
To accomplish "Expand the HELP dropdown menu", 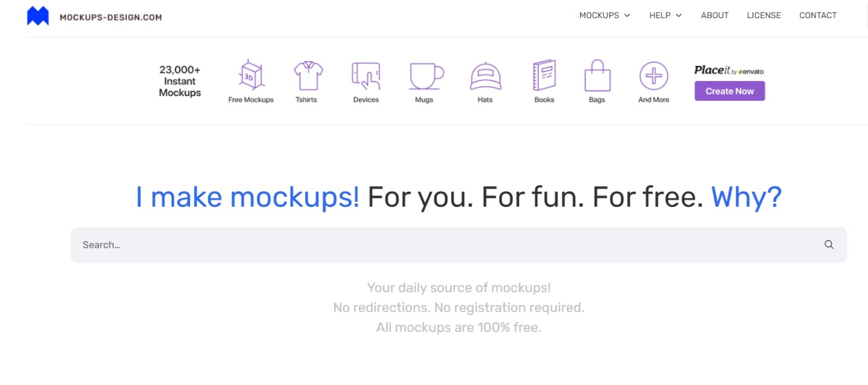I will (661, 15).
